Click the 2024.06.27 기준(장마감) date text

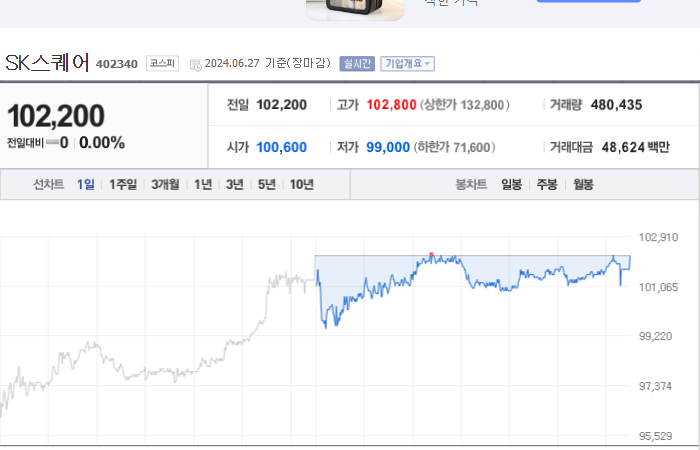coord(268,63)
